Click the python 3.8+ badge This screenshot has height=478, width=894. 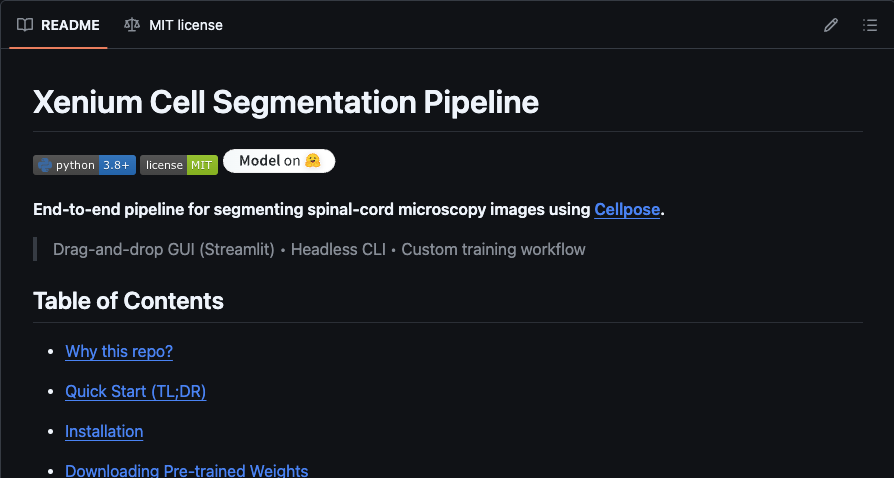84,165
